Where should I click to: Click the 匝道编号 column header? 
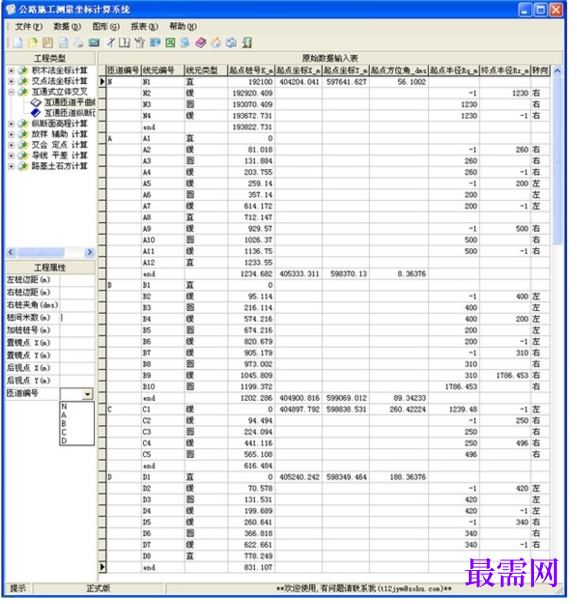[x=124, y=70]
